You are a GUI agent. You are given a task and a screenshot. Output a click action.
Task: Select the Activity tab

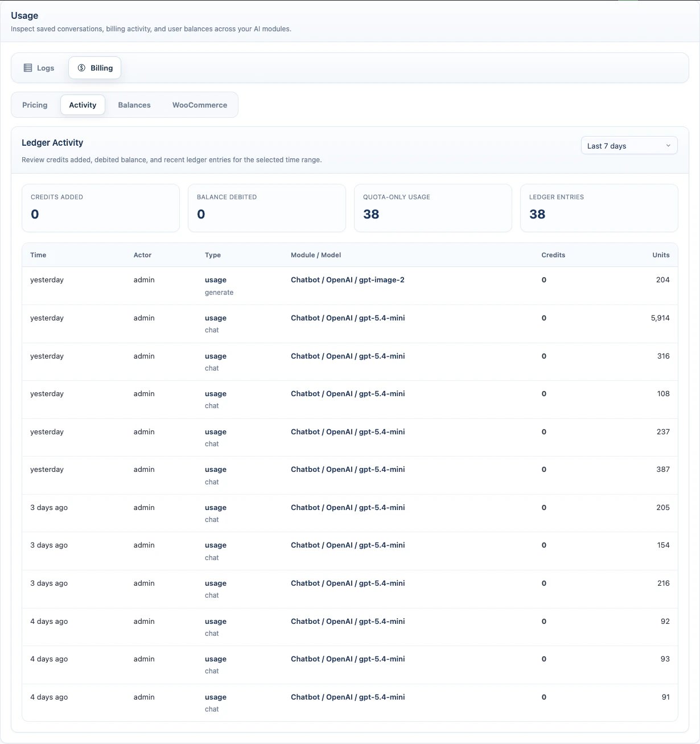click(83, 105)
